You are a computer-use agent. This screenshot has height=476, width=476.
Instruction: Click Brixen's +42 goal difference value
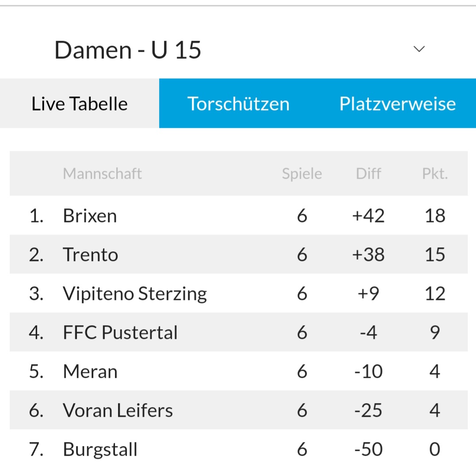pos(368,216)
